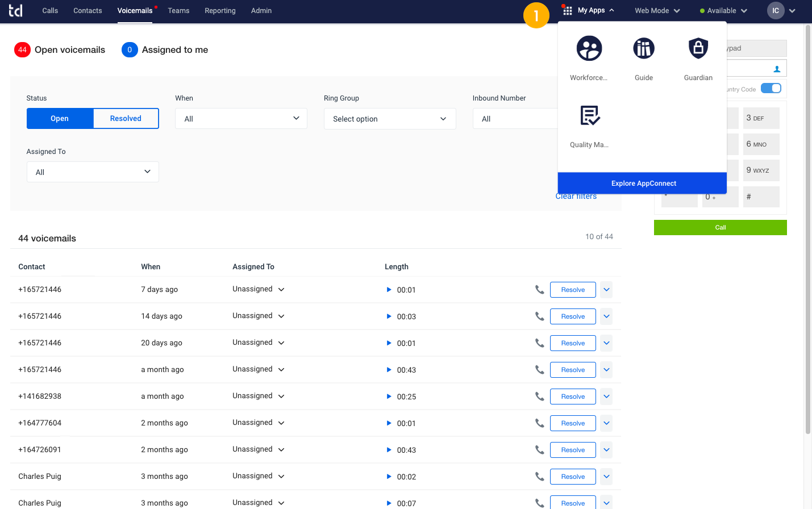Click the 0 assigned to me badge
The height and width of the screenshot is (509, 812).
coord(130,50)
